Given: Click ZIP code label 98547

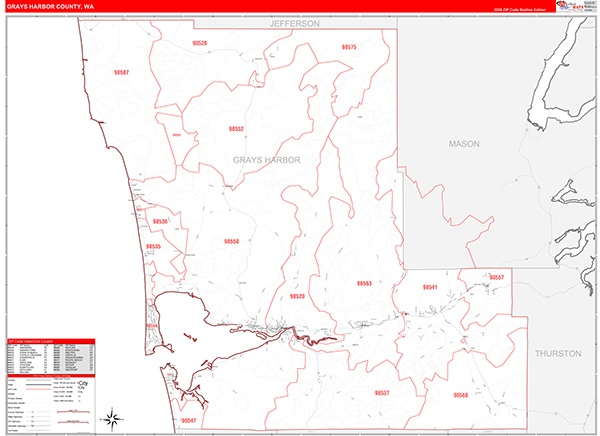Looking at the screenshot, I should pyautogui.click(x=189, y=420).
